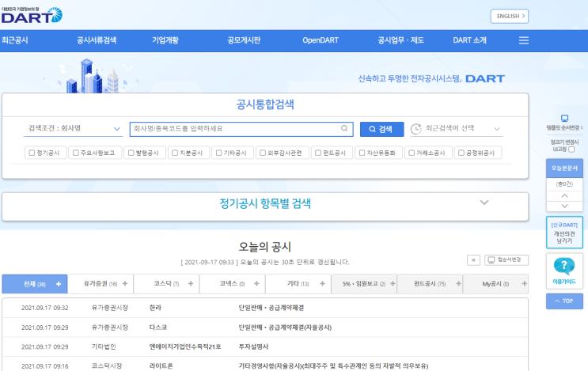Check the 지분공시 checkbox
The width and height of the screenshot is (588, 371).
175,153
